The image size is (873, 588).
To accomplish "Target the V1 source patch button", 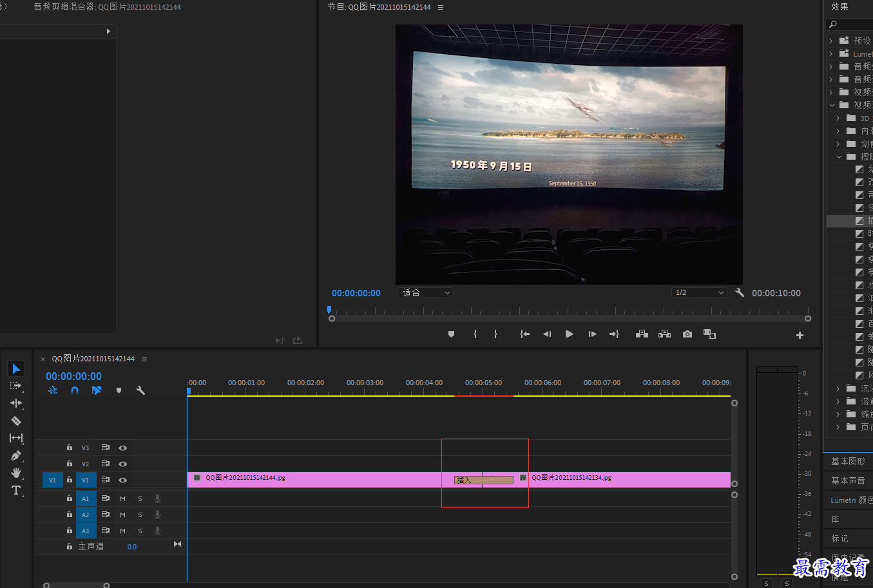I will pos(53,480).
